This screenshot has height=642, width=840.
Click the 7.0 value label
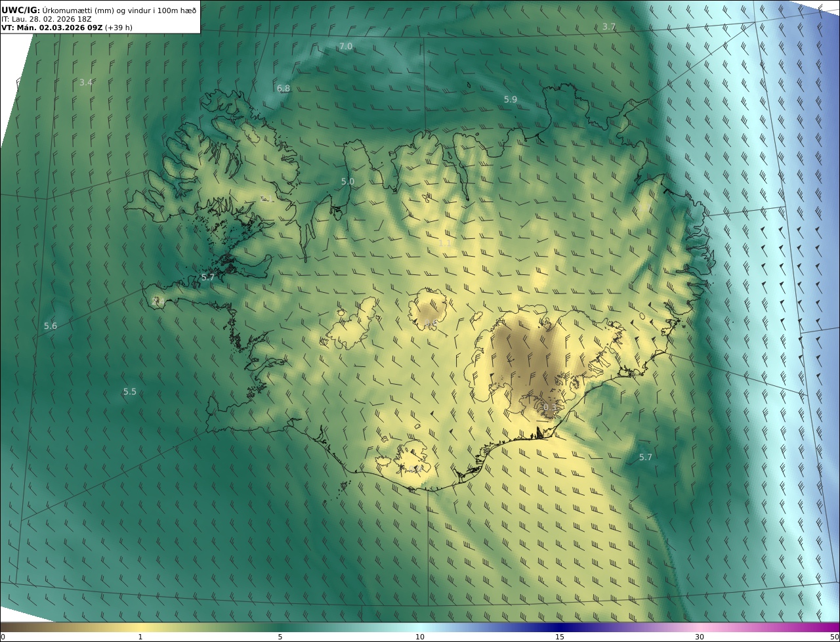point(346,46)
